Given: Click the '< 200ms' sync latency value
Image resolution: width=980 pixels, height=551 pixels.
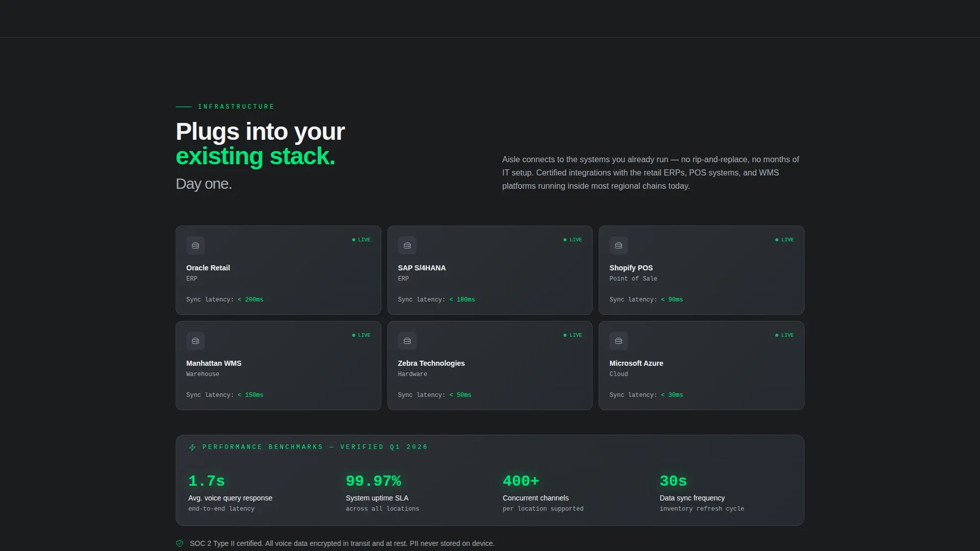Looking at the screenshot, I should coord(251,299).
